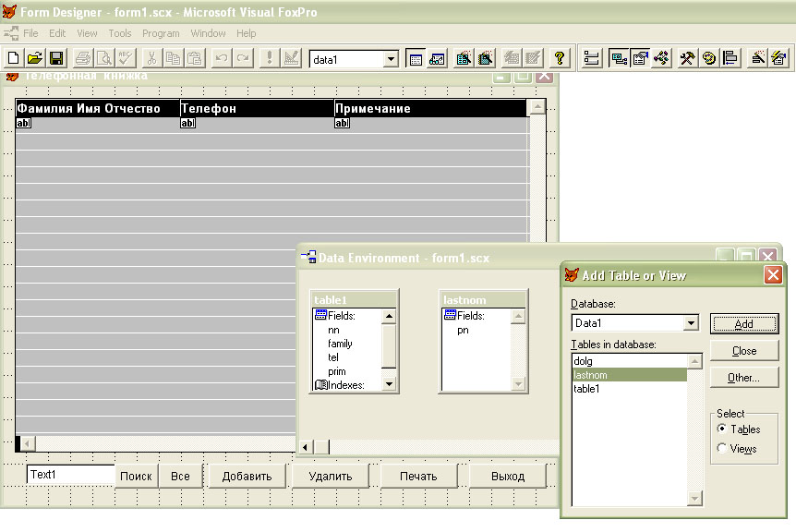Open the Database combo box in Add Table dialog
This screenshot has height=532, width=796.
pyautogui.click(x=690, y=323)
